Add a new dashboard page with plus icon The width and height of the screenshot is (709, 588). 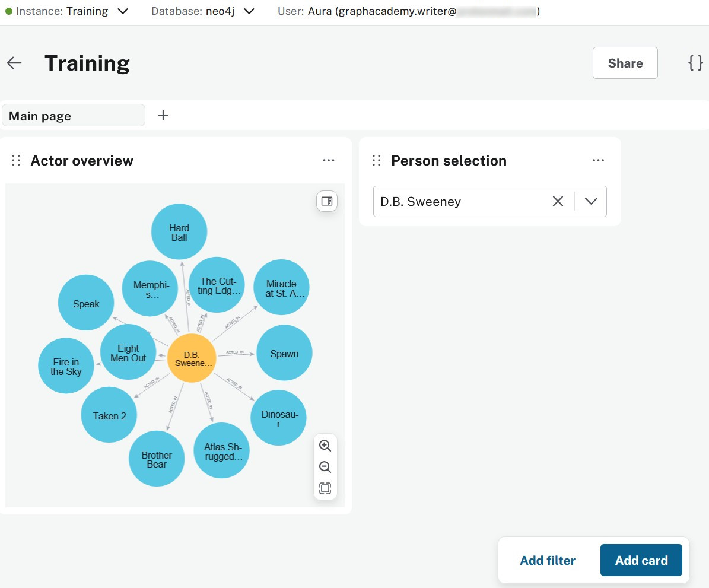(x=163, y=115)
